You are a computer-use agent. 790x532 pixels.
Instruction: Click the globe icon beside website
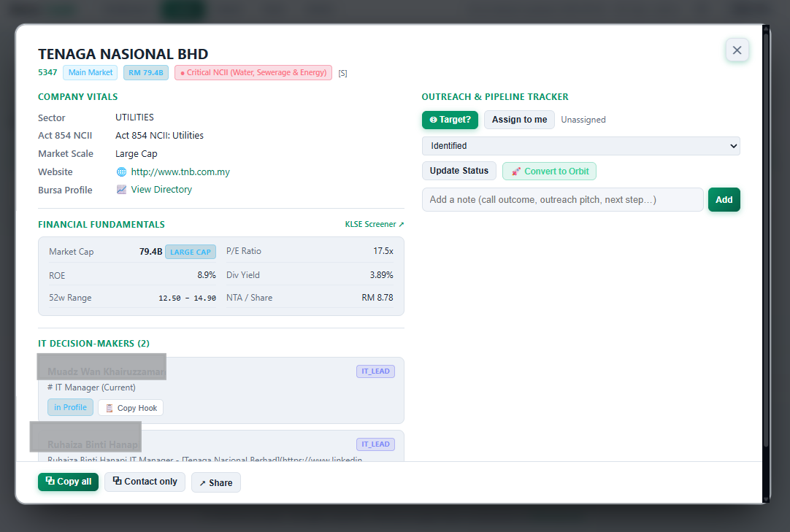coord(121,171)
